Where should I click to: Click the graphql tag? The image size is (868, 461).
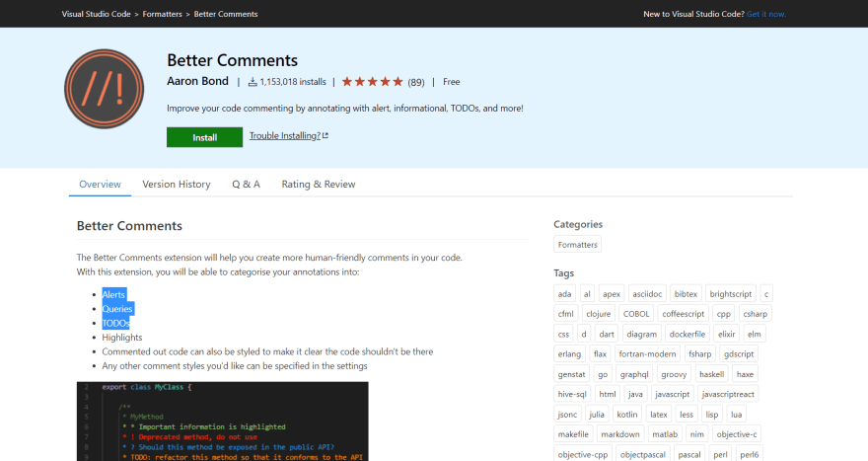634,374
